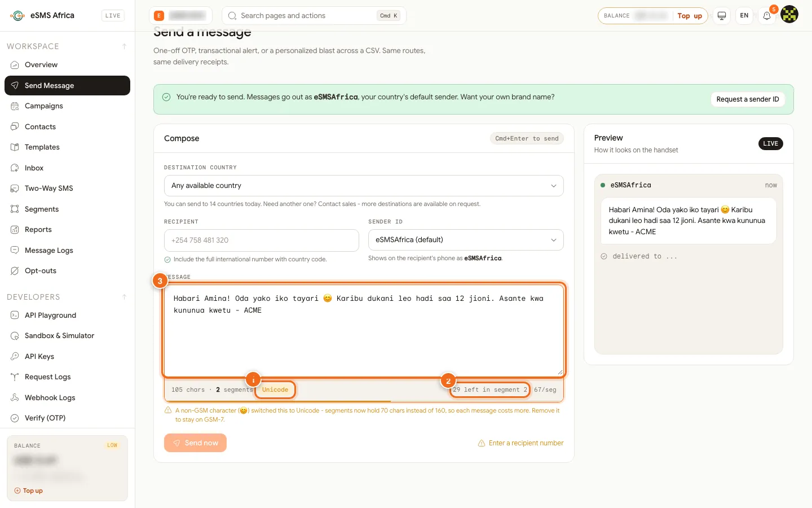812x508 pixels.
Task: Click the Contacts sidebar icon
Action: [15, 127]
